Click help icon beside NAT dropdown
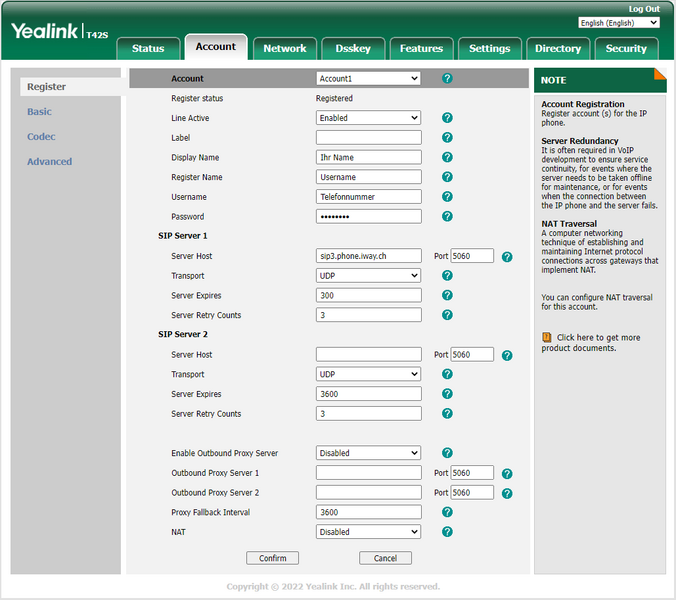This screenshot has width=676, height=600. point(447,532)
